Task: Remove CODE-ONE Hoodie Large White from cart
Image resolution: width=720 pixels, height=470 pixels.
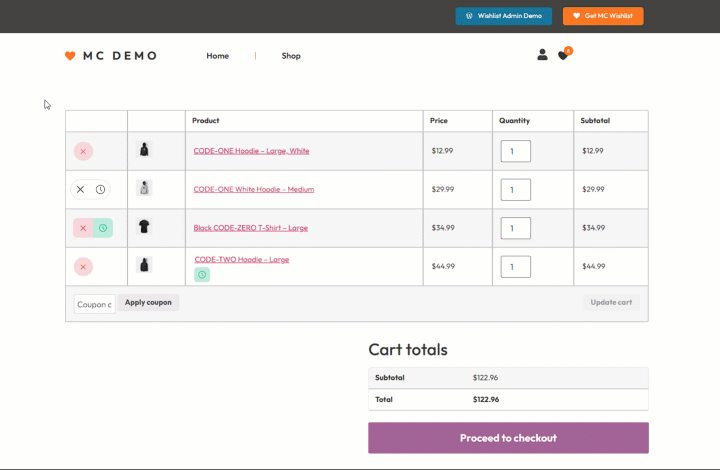Action: pyautogui.click(x=83, y=151)
